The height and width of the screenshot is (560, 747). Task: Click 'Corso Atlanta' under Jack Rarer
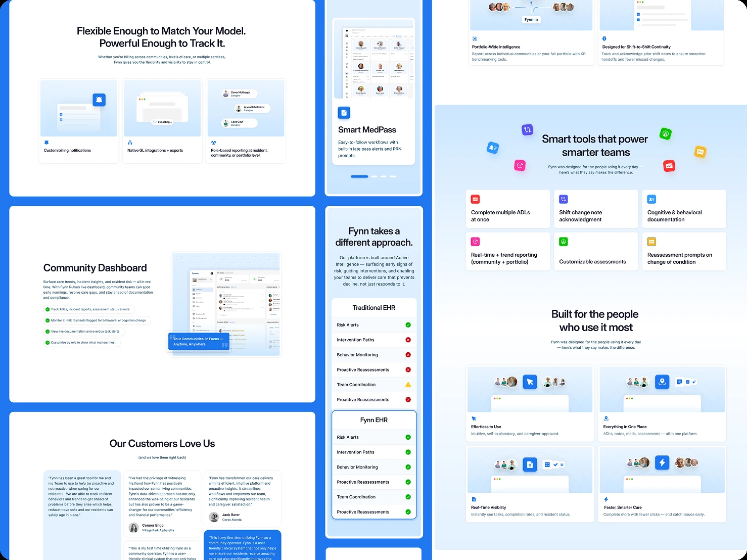(x=232, y=520)
